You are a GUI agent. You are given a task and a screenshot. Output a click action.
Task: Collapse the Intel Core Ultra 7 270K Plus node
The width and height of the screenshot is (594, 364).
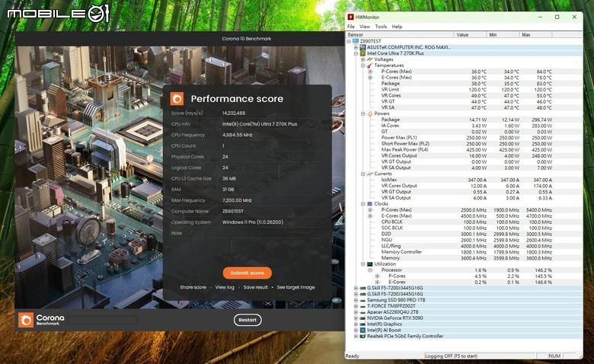[x=356, y=53]
